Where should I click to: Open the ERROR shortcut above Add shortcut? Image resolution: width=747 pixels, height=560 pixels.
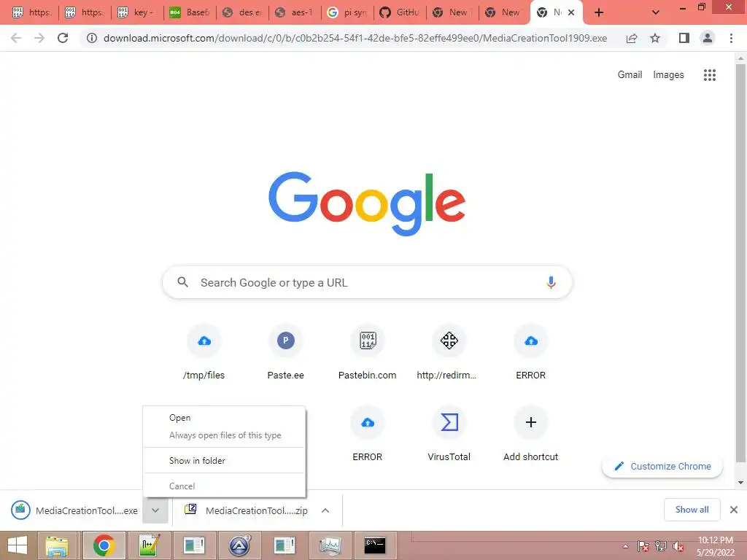(531, 352)
